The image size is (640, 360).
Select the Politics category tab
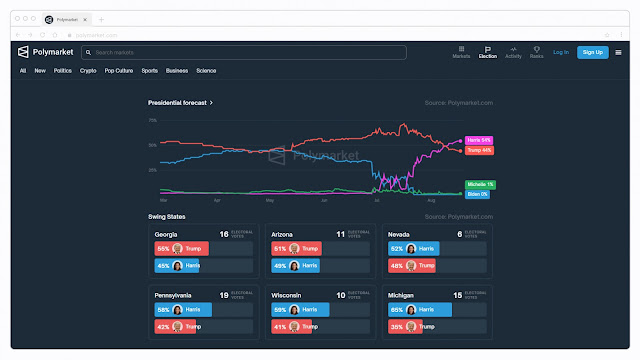tap(62, 71)
